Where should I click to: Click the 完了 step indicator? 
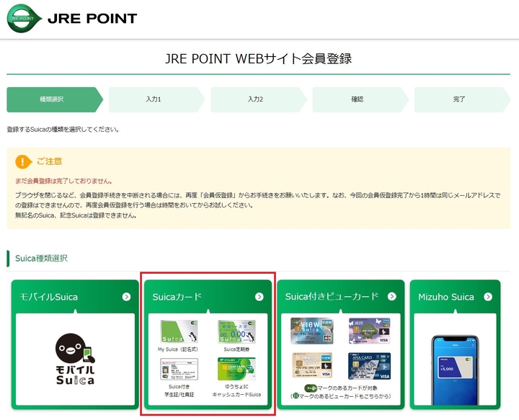pyautogui.click(x=462, y=99)
